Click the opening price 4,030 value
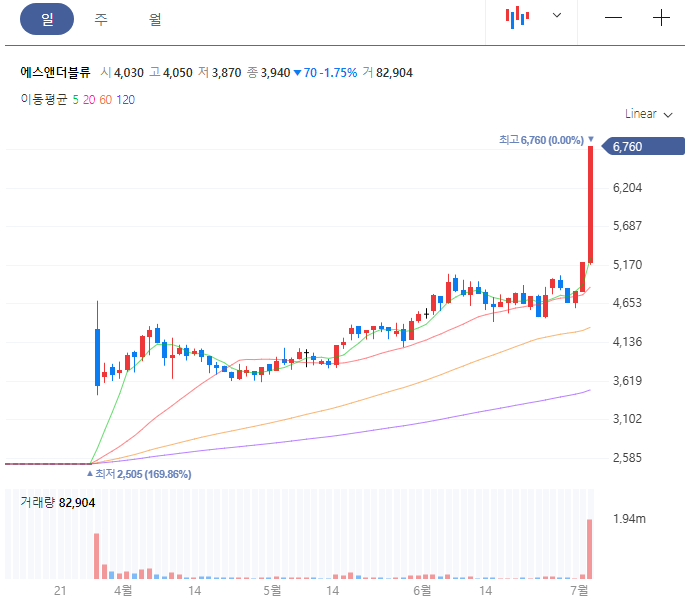Screen dimensions: 696x611 coord(129,73)
